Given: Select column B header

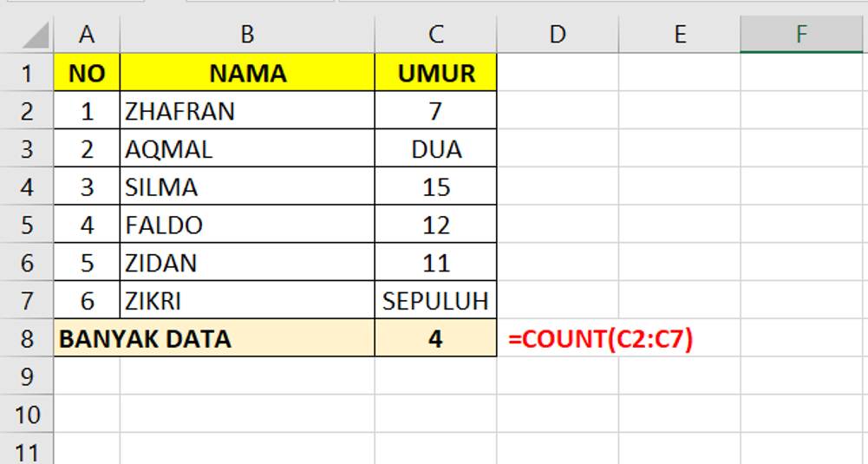Looking at the screenshot, I should pyautogui.click(x=247, y=35).
